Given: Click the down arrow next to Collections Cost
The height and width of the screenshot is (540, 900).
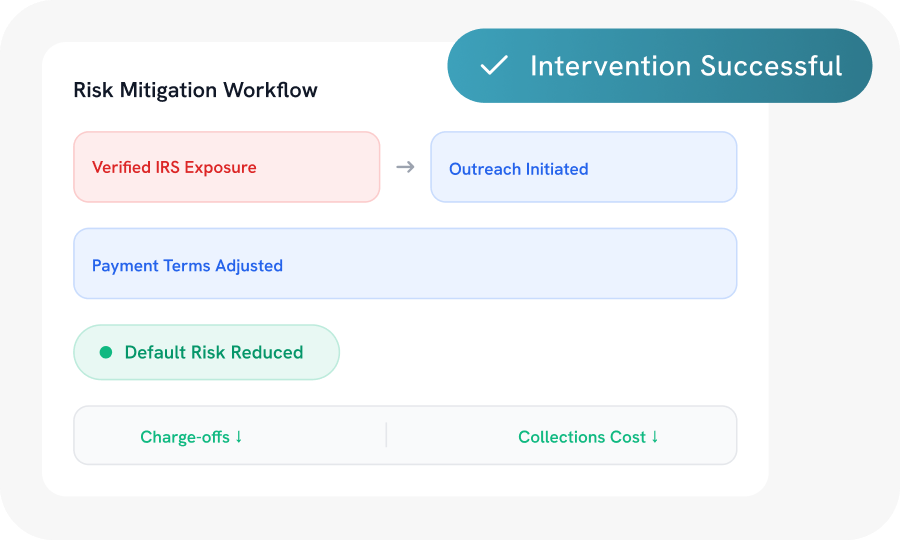Looking at the screenshot, I should (655, 436).
